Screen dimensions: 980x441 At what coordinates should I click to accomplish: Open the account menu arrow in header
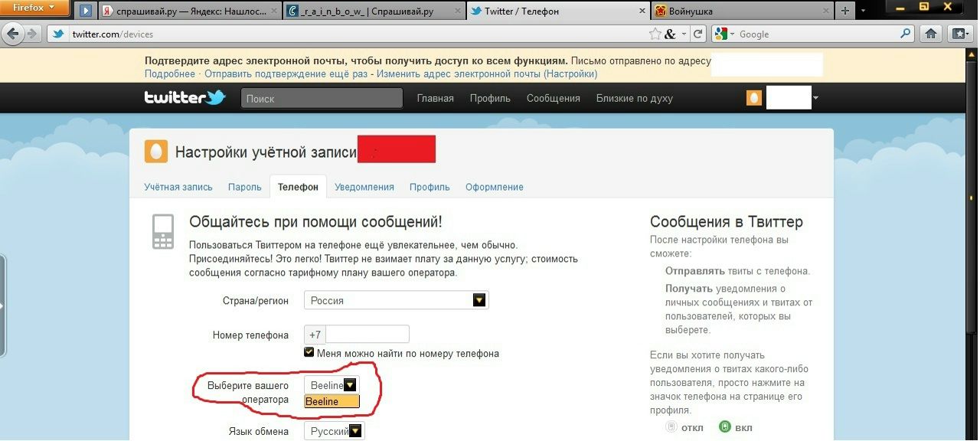pos(815,98)
